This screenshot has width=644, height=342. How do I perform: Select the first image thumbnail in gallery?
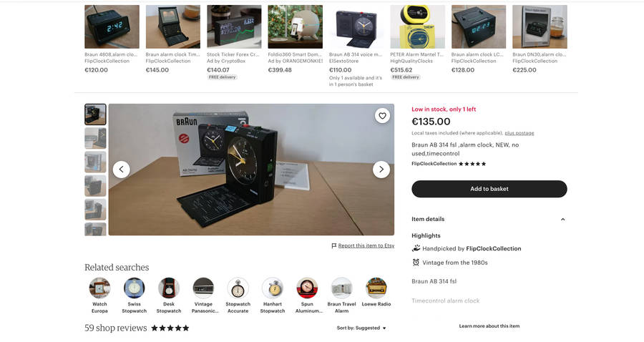coord(95,114)
